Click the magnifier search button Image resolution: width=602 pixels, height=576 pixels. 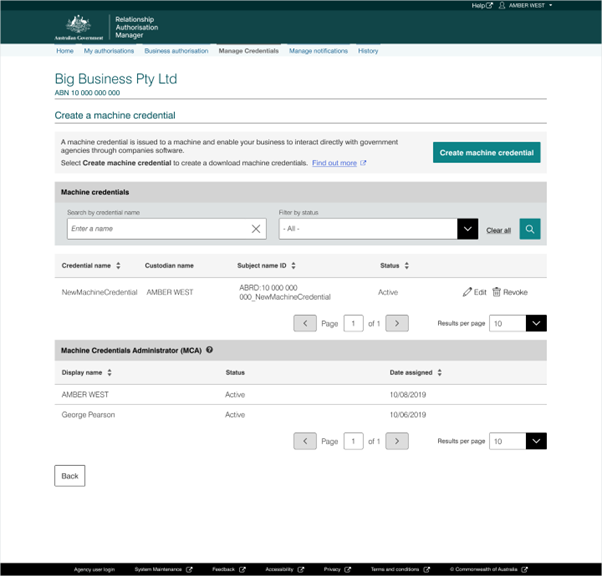530,229
